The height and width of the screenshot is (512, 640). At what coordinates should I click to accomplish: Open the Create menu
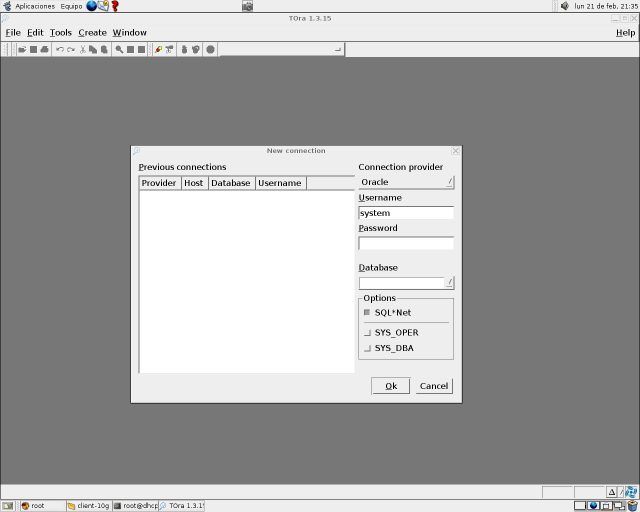(92, 32)
